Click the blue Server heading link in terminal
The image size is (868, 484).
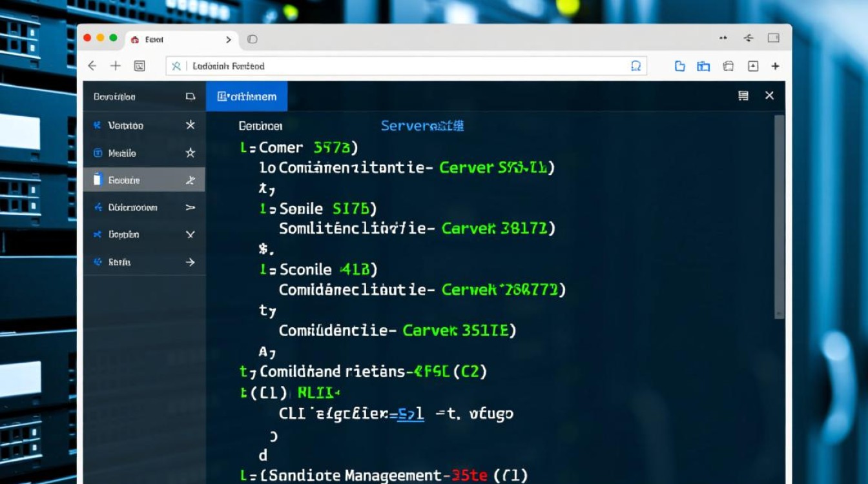[422, 126]
